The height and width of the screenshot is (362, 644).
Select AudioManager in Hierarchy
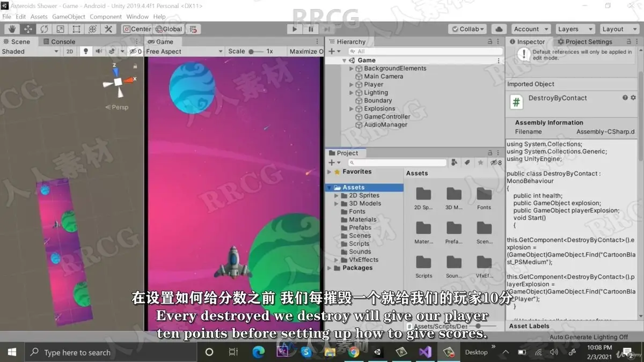point(385,125)
